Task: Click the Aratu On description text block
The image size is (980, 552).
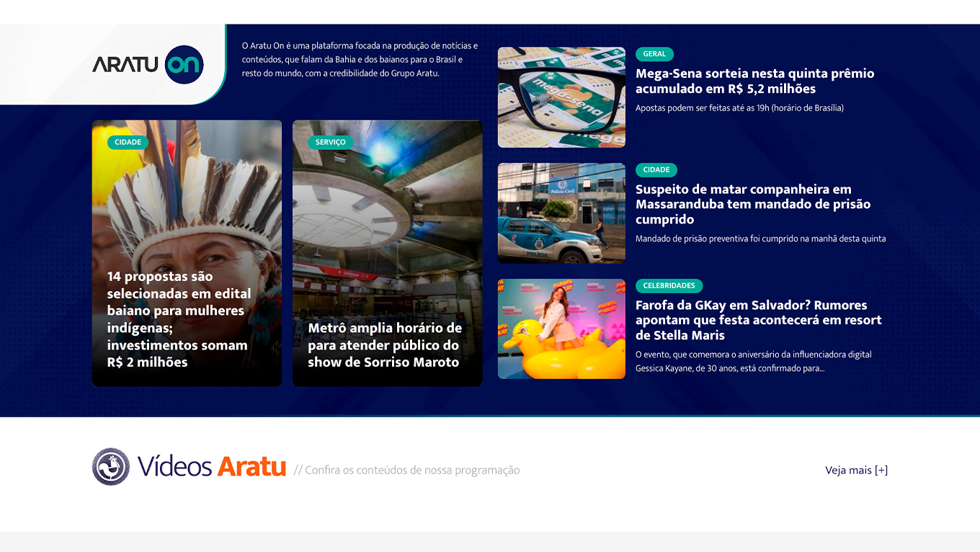Action: [x=359, y=58]
